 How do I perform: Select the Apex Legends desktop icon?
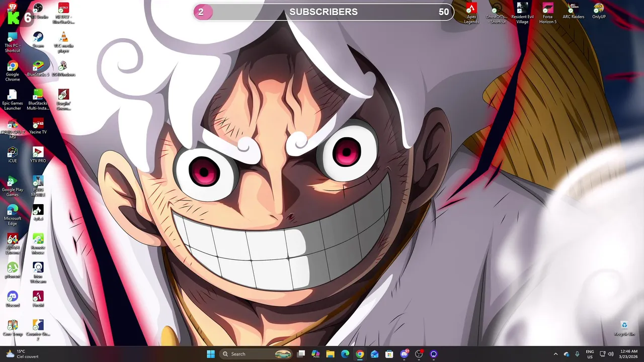(x=471, y=13)
